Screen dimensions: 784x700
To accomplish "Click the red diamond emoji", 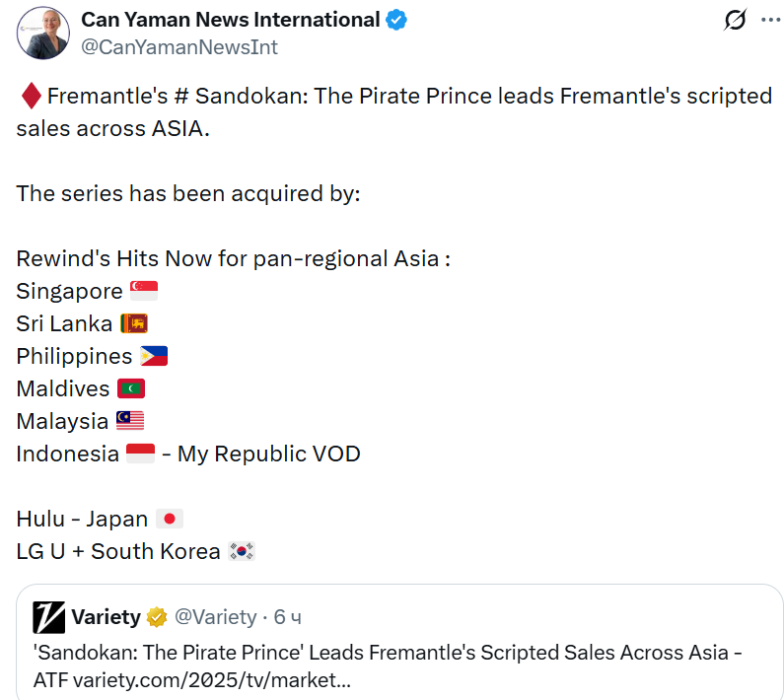I will click(30, 97).
